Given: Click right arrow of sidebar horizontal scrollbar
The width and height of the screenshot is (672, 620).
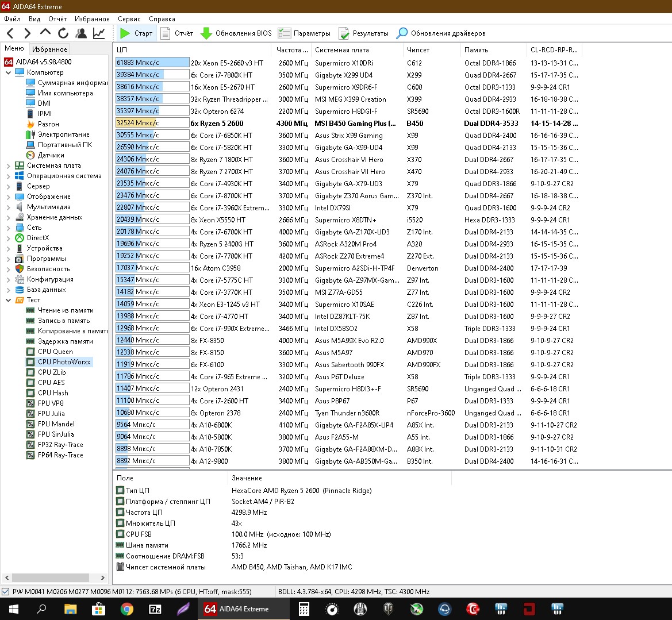Looking at the screenshot, I should (x=103, y=577).
